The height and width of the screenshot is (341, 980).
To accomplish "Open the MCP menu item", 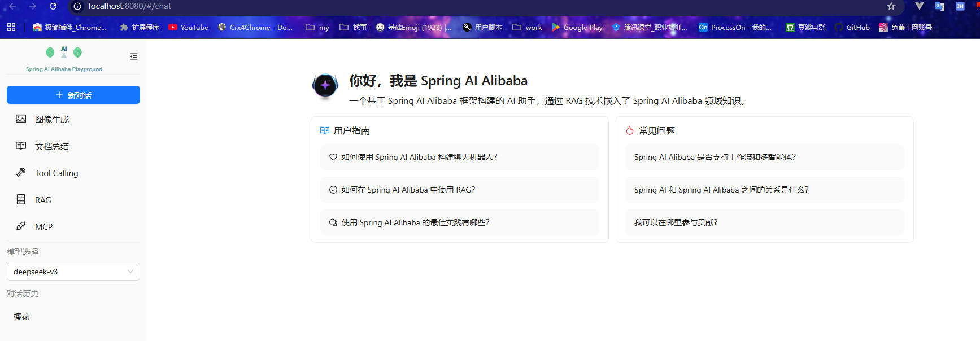I will coord(73,226).
